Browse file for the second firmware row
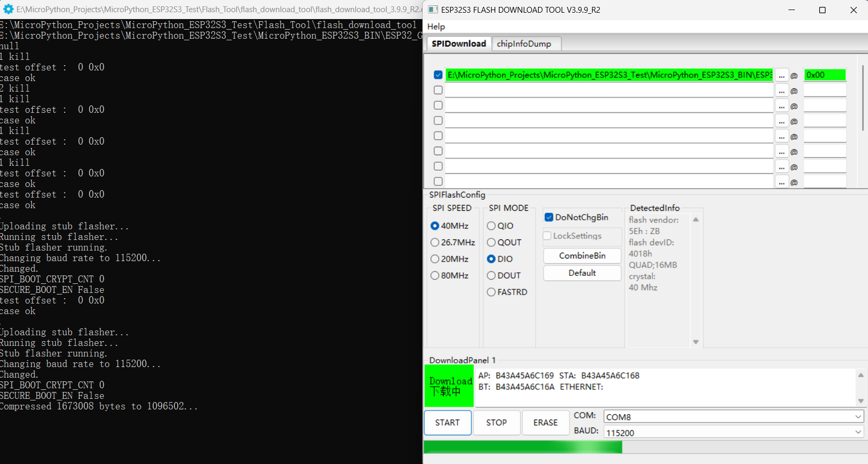Image resolution: width=868 pixels, height=464 pixels. pos(782,91)
